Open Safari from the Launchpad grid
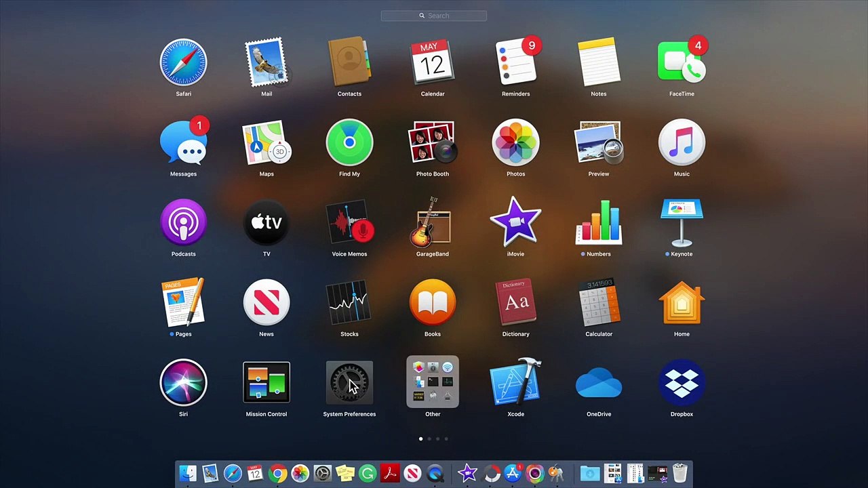This screenshot has height=488, width=868. click(183, 62)
